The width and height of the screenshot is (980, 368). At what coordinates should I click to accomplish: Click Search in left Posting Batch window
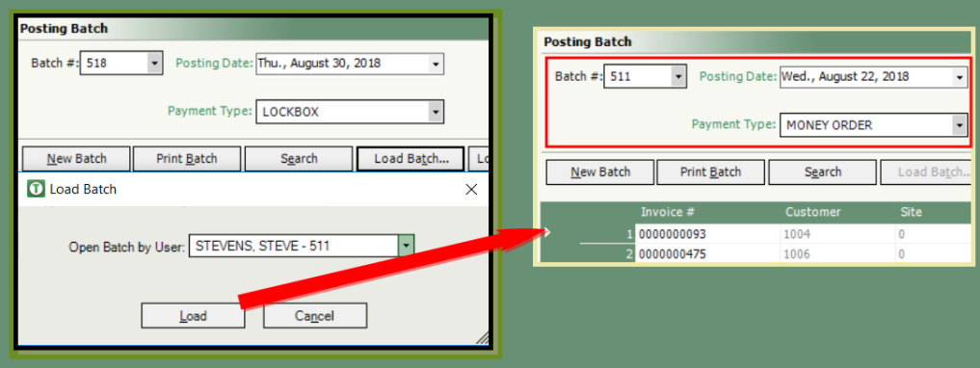(x=299, y=159)
